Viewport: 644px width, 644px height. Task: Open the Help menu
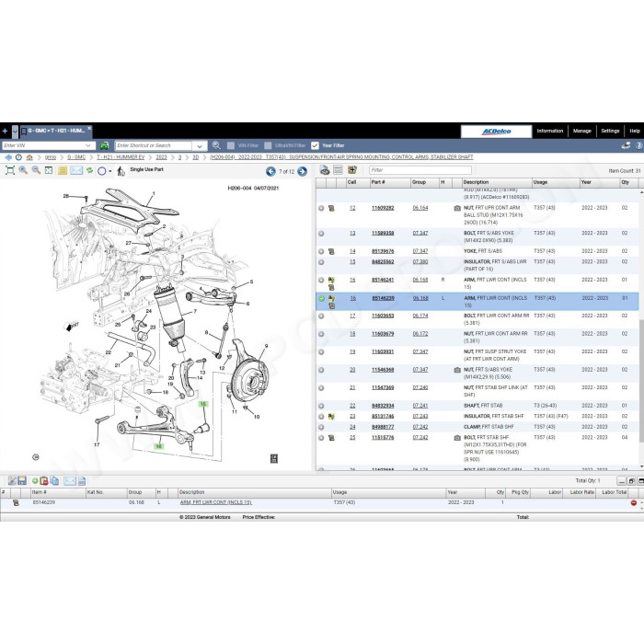[x=635, y=131]
